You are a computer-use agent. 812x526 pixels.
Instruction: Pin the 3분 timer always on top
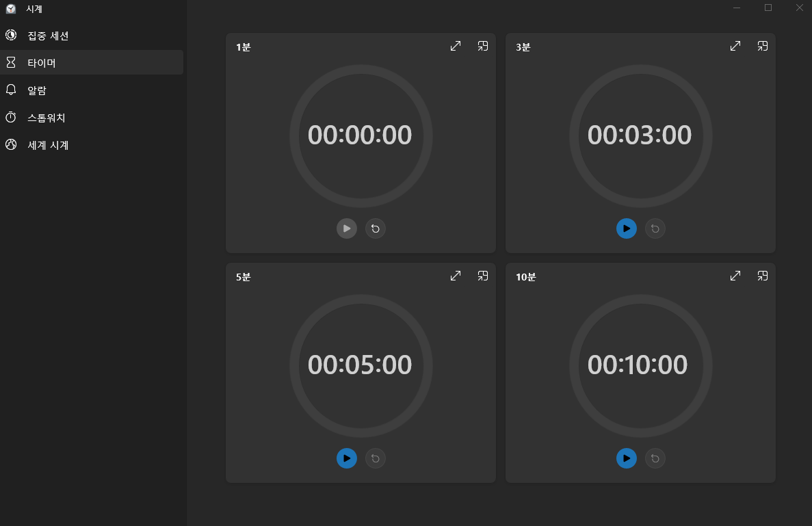(762, 46)
